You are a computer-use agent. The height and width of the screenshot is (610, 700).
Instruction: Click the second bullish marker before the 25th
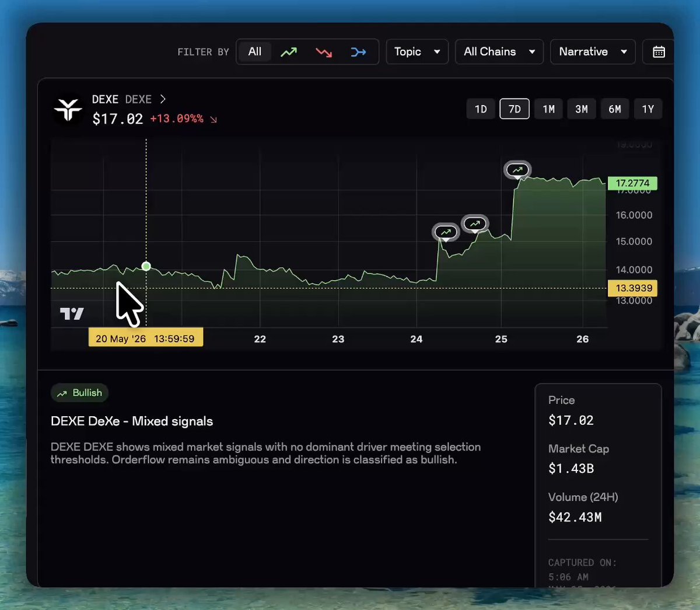click(x=475, y=224)
